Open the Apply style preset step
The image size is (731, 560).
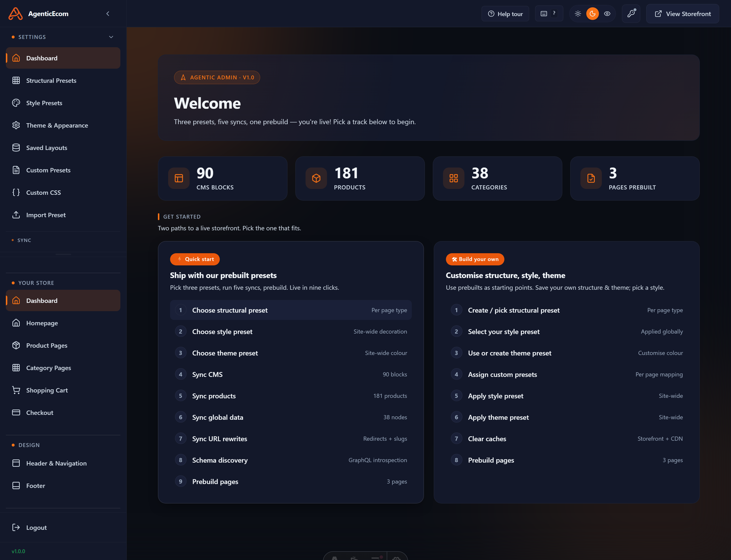pos(567,396)
